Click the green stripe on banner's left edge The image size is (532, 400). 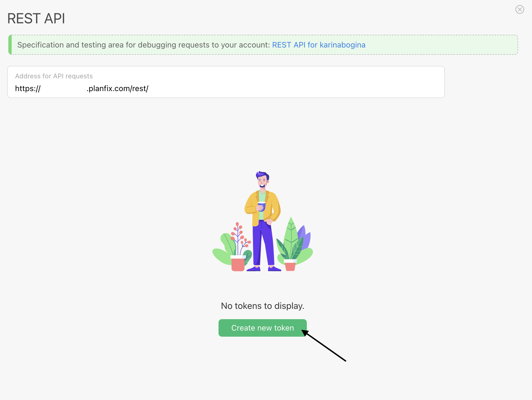click(10, 45)
